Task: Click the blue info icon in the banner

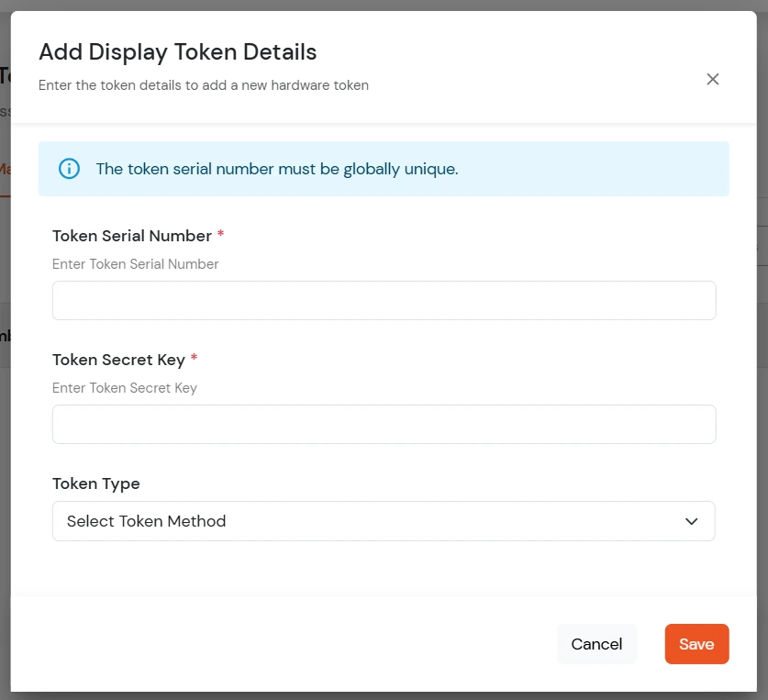Action: coord(69,170)
